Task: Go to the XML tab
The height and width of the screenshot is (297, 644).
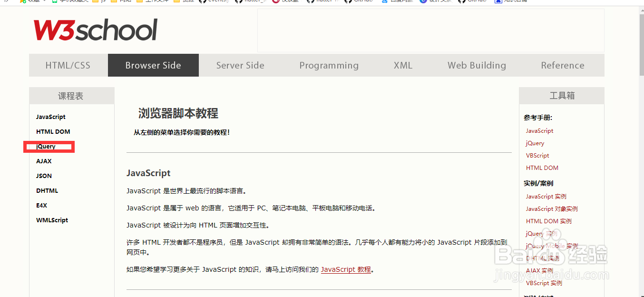Action: click(403, 65)
